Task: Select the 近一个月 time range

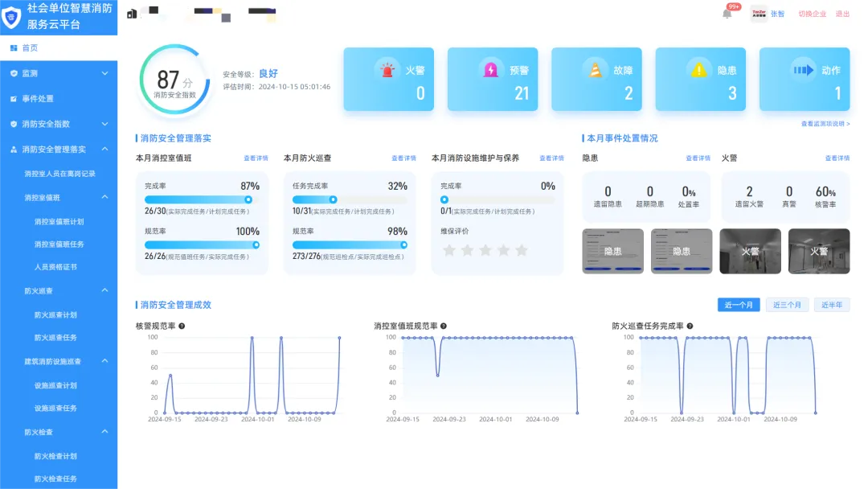Action: (x=739, y=305)
